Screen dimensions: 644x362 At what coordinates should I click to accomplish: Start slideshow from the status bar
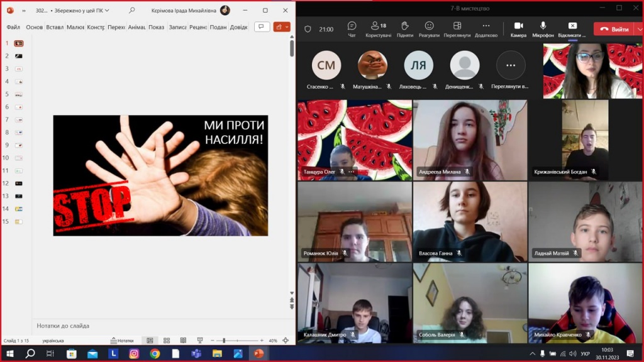(200, 341)
